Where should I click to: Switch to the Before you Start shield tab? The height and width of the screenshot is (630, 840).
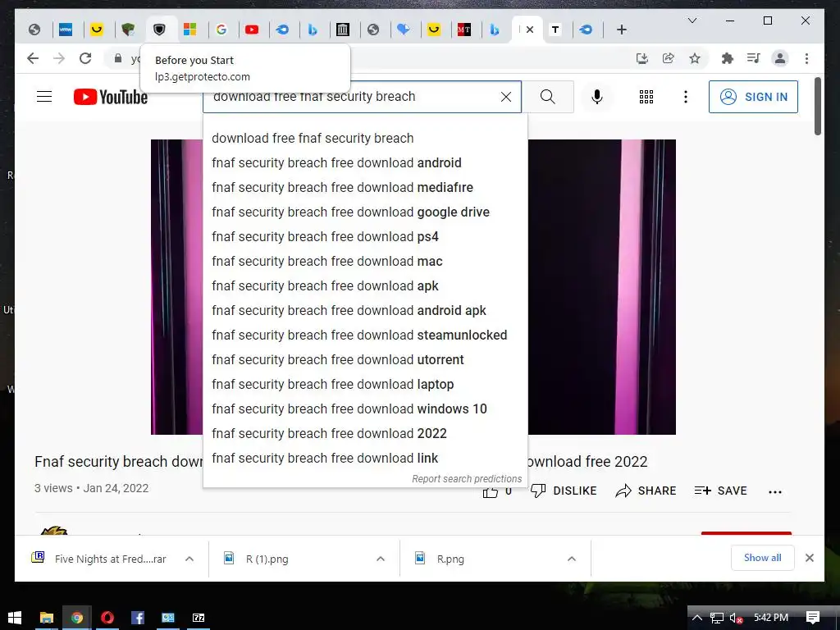(159, 30)
